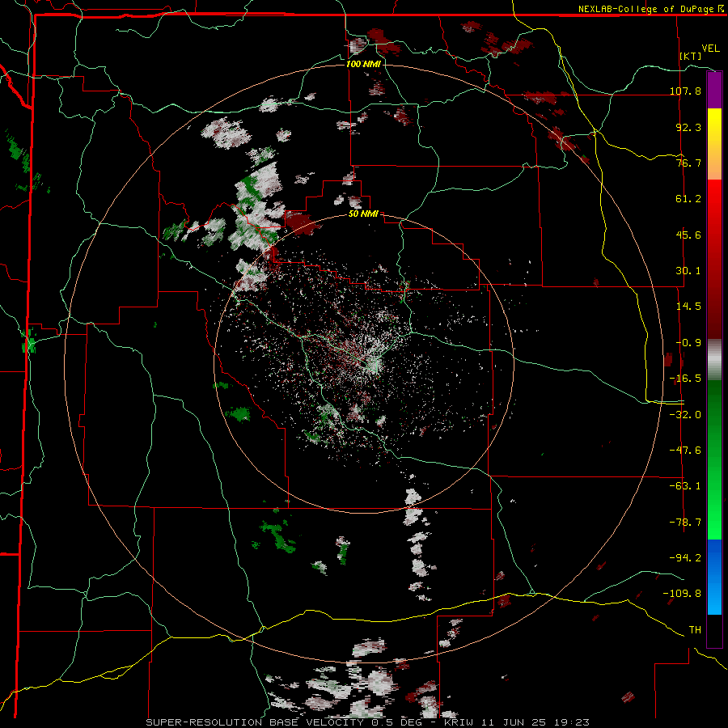Click the Super-Resolution Base Velocity caption

coord(368,722)
